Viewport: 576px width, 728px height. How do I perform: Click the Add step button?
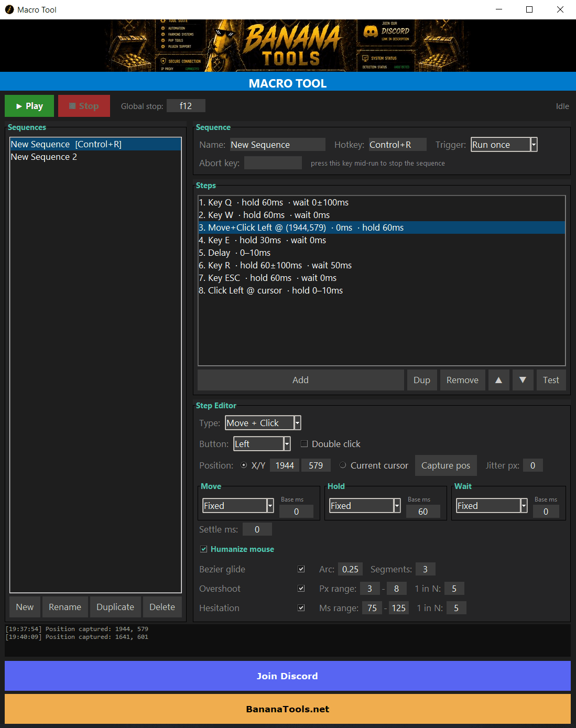coord(301,380)
